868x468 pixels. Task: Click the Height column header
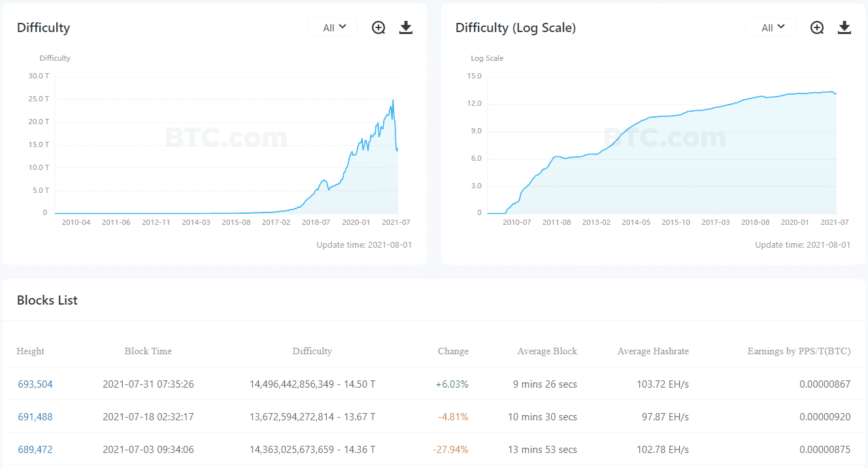point(31,351)
